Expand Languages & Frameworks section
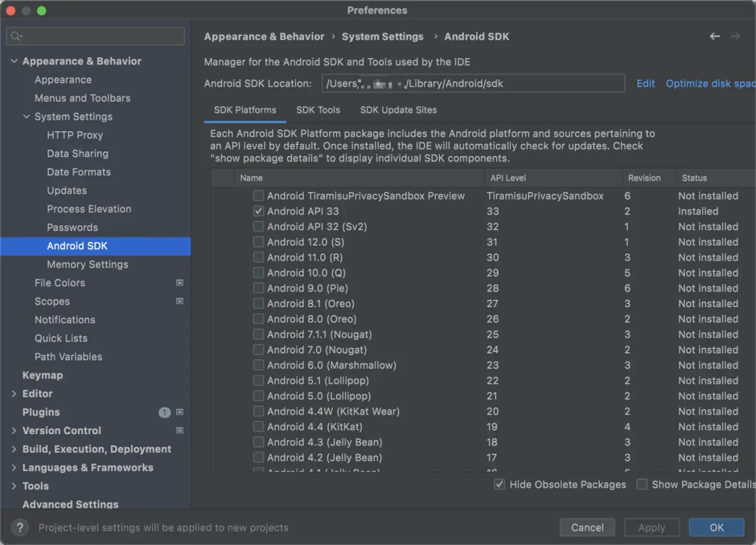The width and height of the screenshot is (756, 545). coord(14,467)
